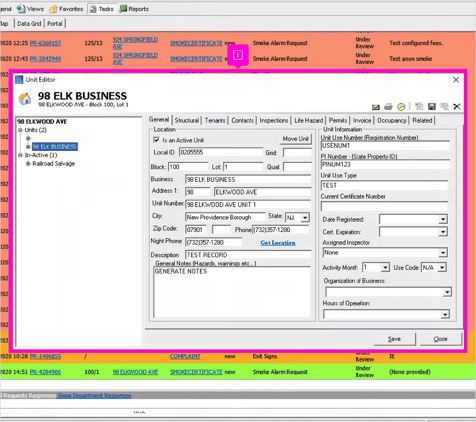This screenshot has width=476, height=422.
Task: Open the State dropdown showing NJ
Action: pos(305,218)
